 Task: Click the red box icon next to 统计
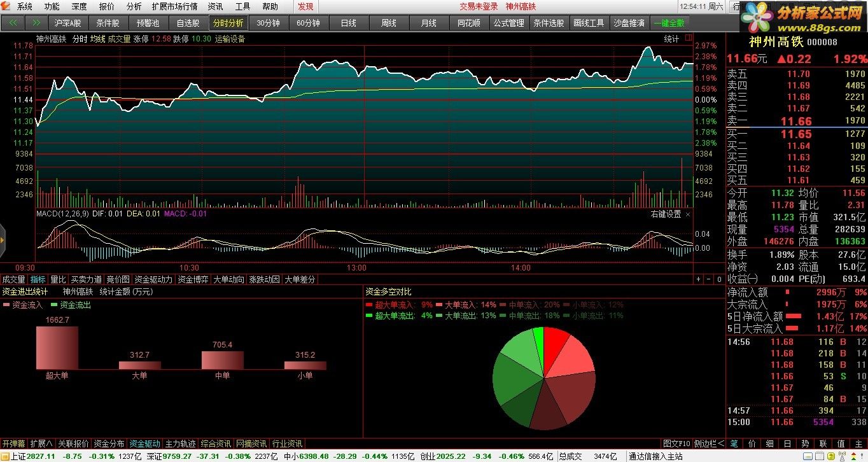pyautogui.click(x=687, y=39)
